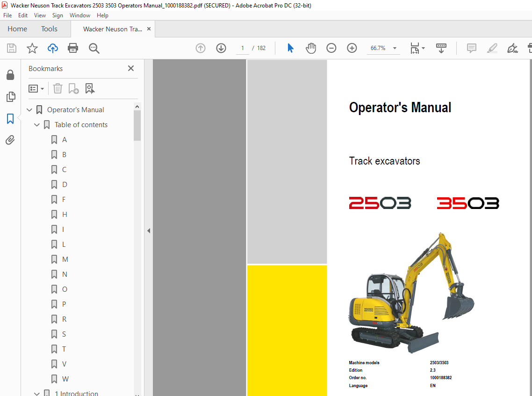Open the Edit menu

pyautogui.click(x=23, y=15)
